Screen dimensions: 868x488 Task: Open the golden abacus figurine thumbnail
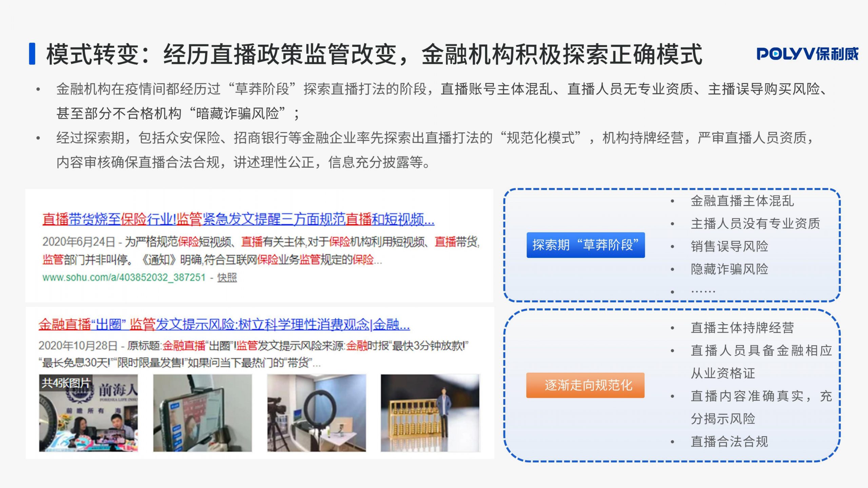tap(430, 413)
